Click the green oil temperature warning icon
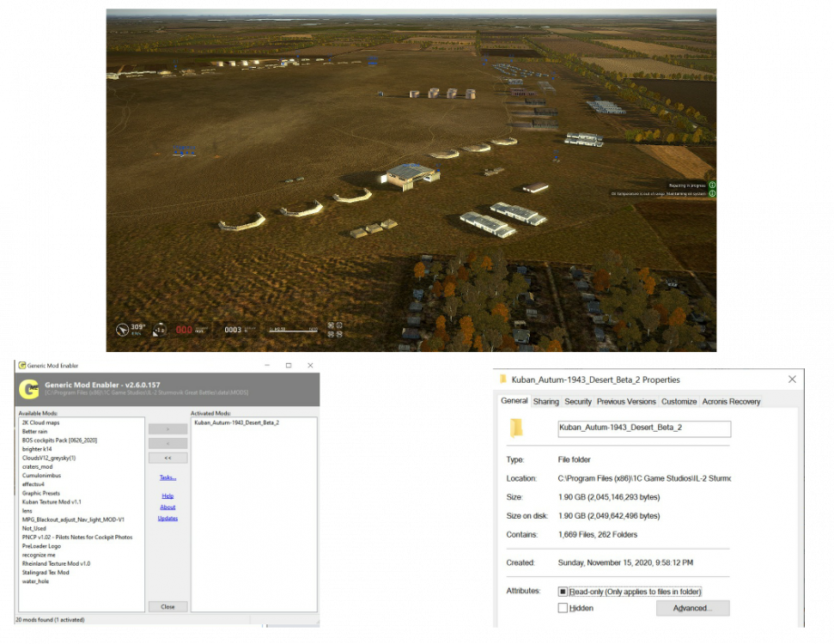The width and height of the screenshot is (834, 644). [x=712, y=194]
